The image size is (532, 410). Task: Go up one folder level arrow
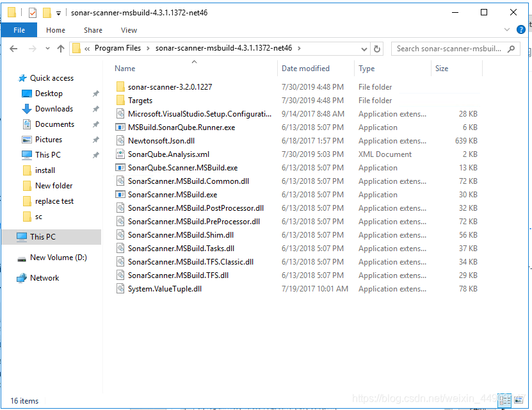pyautogui.click(x=61, y=49)
